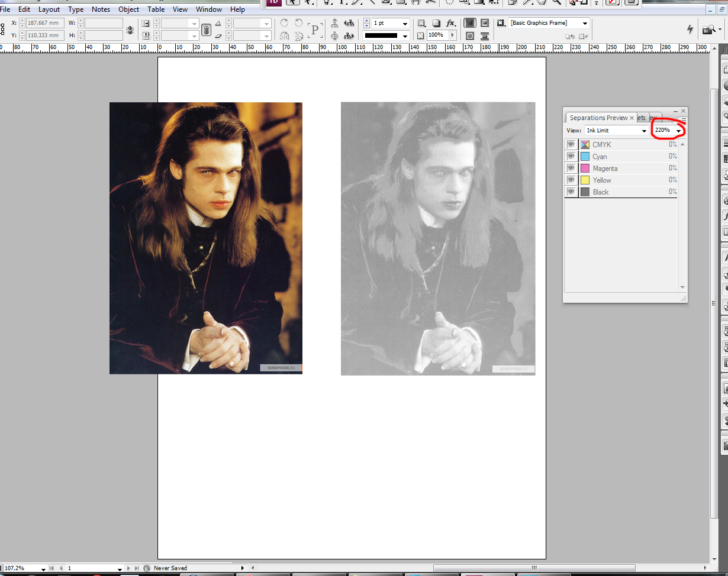Viewport: 728px width, 576px height.
Task: Click the X position field 187,667 mm
Action: (x=46, y=23)
